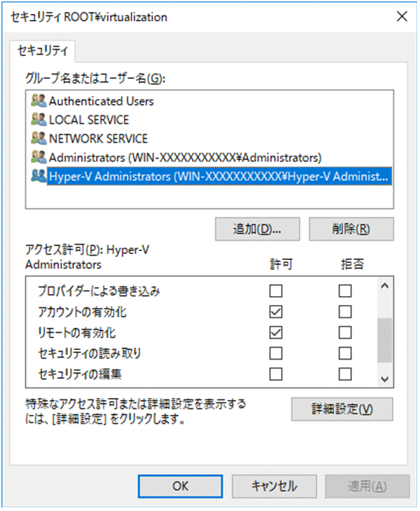This screenshot has width=420, height=511.
Task: Click the permissions list scrollbar thumb
Action: coord(385,340)
